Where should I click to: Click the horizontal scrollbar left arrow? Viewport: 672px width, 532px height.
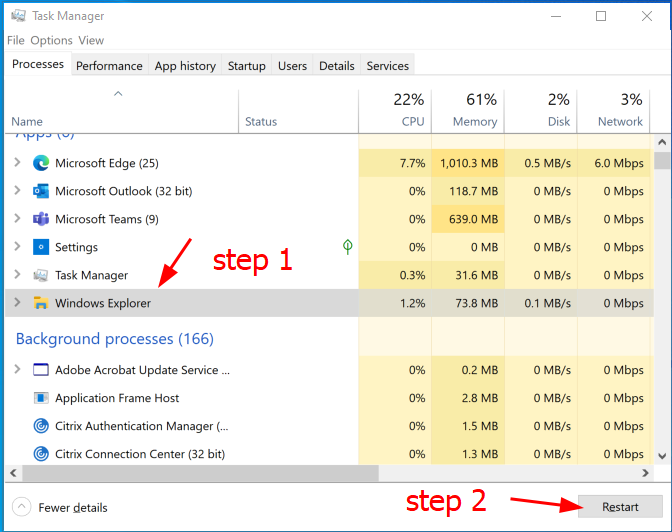pos(13,473)
